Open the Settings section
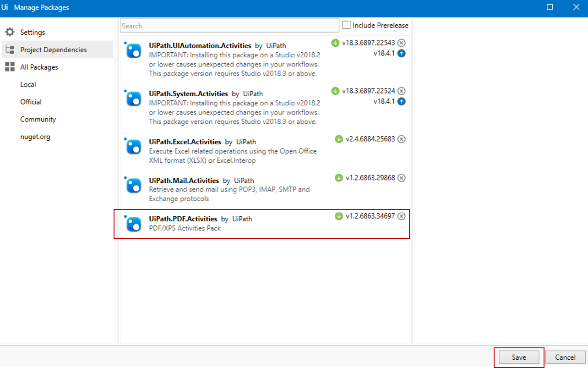This screenshot has width=588, height=368. (57, 32)
